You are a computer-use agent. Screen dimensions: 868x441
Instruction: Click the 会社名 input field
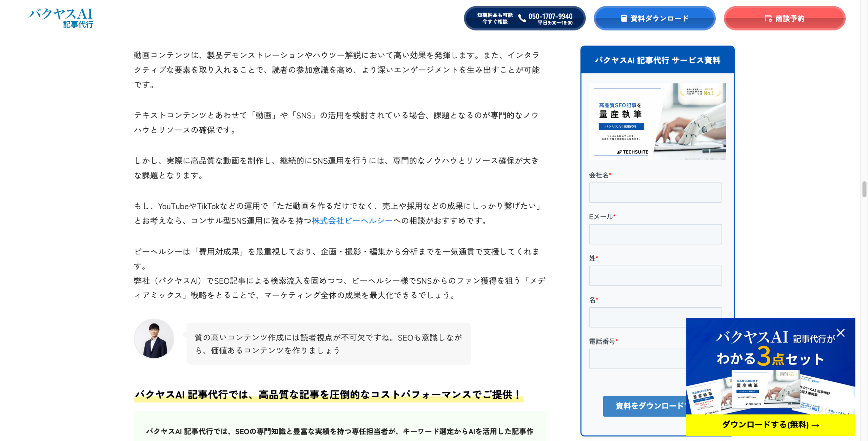pos(655,192)
